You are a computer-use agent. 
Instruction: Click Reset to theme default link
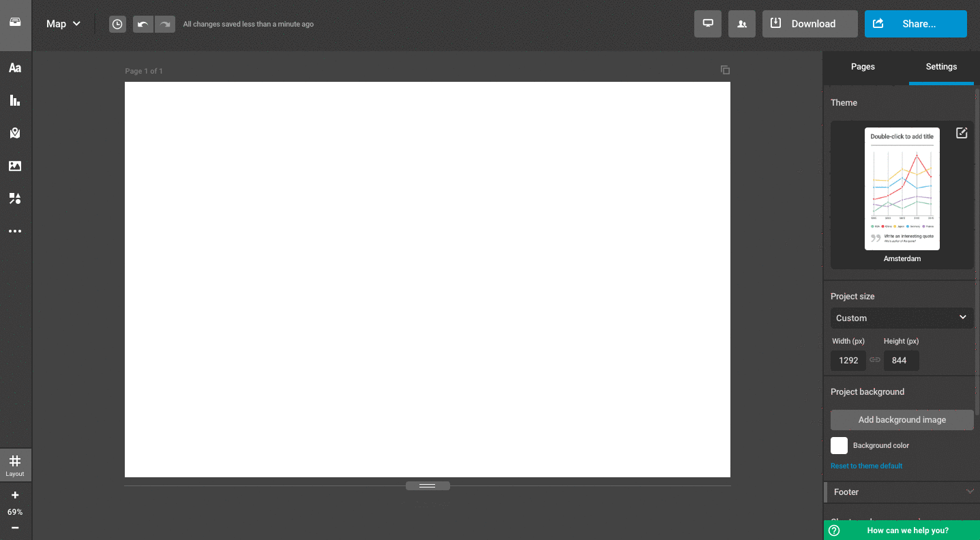point(866,466)
